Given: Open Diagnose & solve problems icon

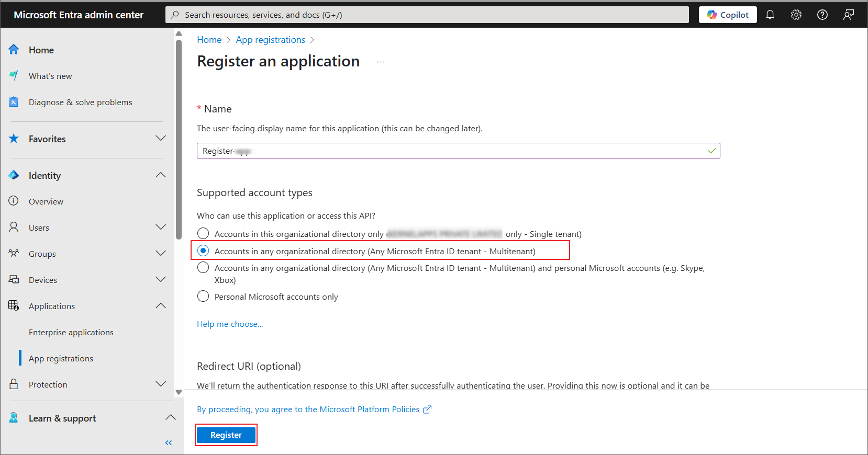Looking at the screenshot, I should pos(14,102).
